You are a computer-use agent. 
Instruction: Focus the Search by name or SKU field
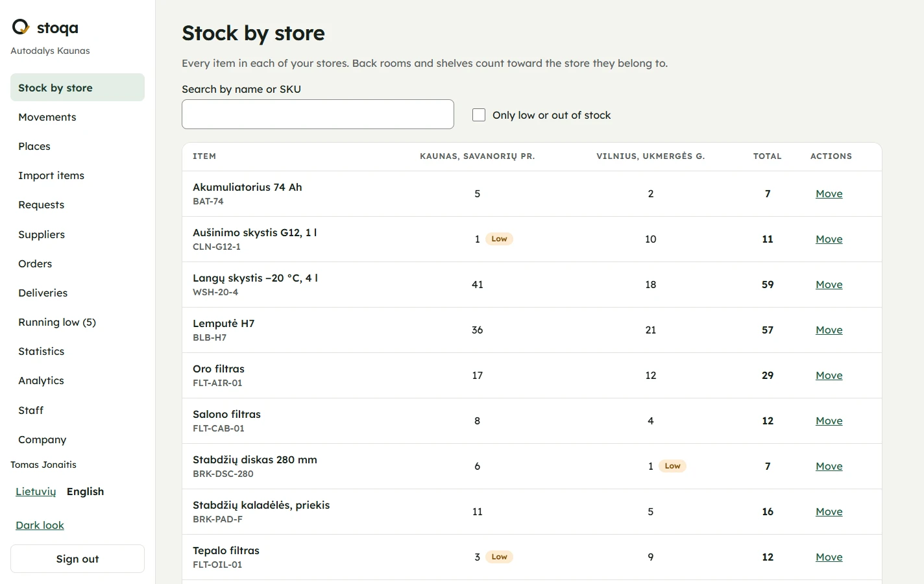tap(317, 114)
